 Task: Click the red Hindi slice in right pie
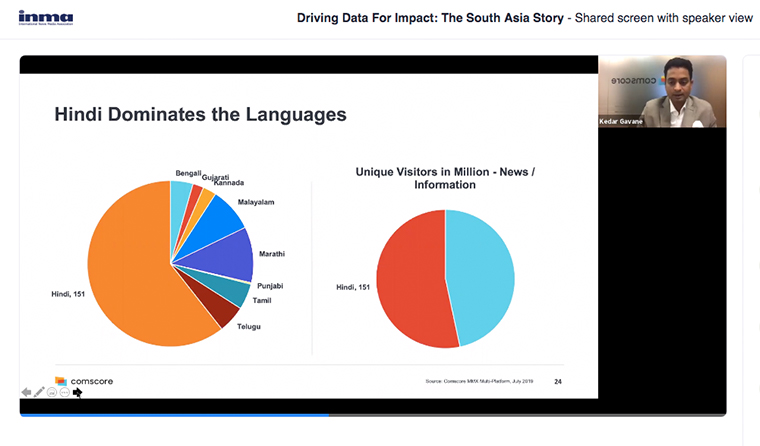click(412, 279)
